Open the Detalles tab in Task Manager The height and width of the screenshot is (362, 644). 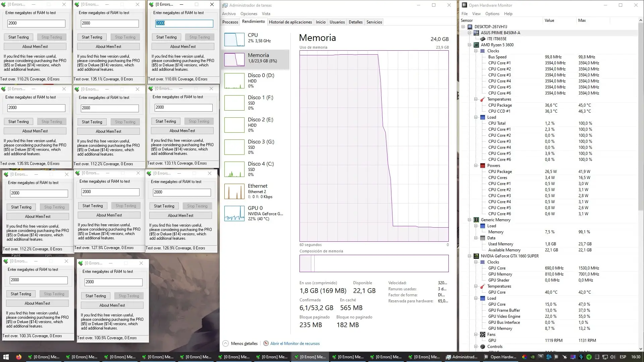[x=356, y=22]
